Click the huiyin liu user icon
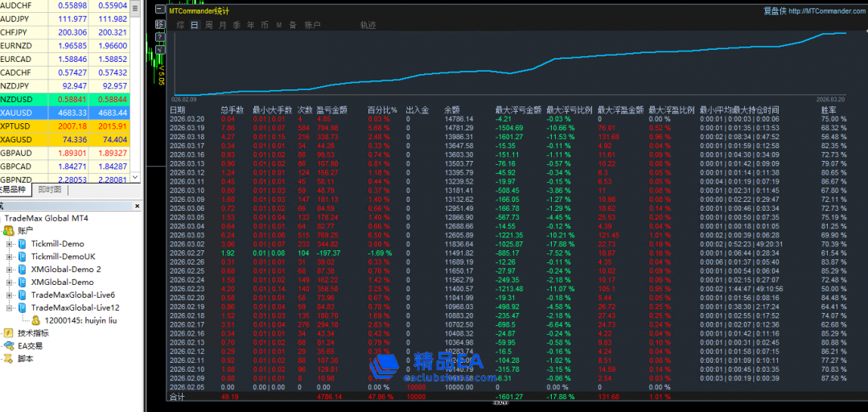The height and width of the screenshot is (412, 868). coord(36,319)
